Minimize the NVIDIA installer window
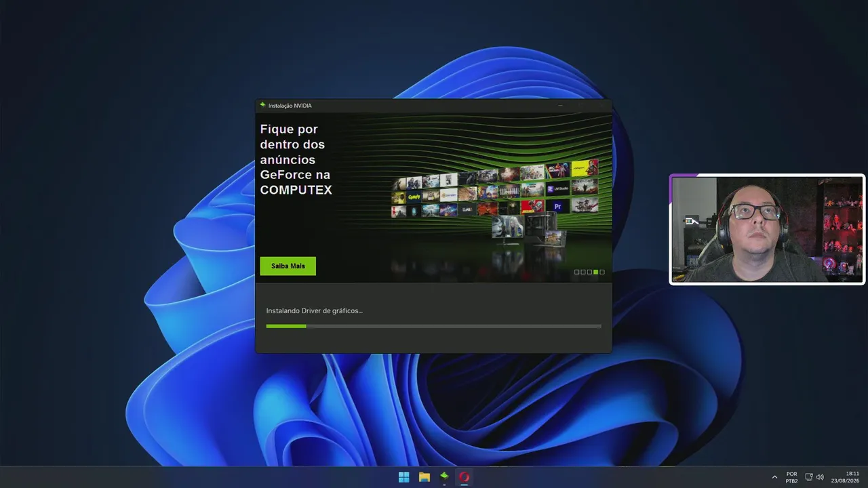Image resolution: width=868 pixels, height=488 pixels. 561,106
